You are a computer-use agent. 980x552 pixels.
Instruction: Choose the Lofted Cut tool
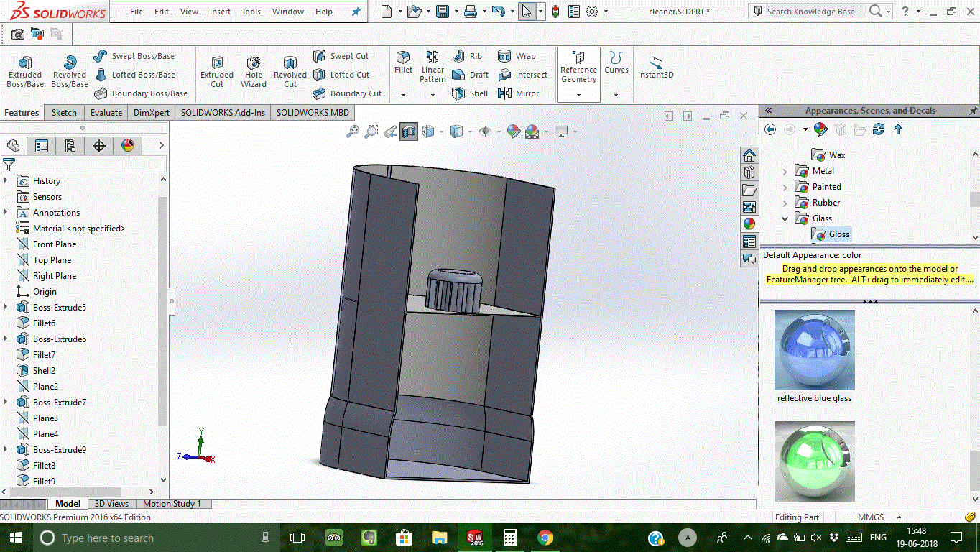pos(341,75)
